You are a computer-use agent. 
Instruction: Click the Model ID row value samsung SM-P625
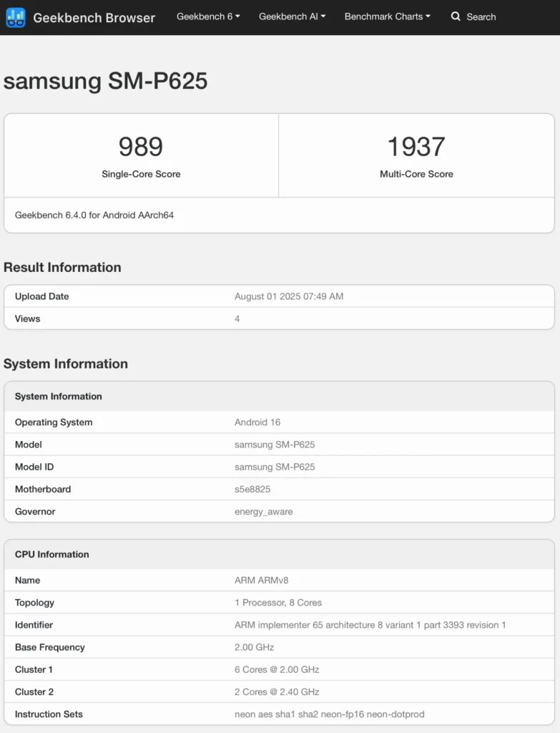[x=275, y=467]
